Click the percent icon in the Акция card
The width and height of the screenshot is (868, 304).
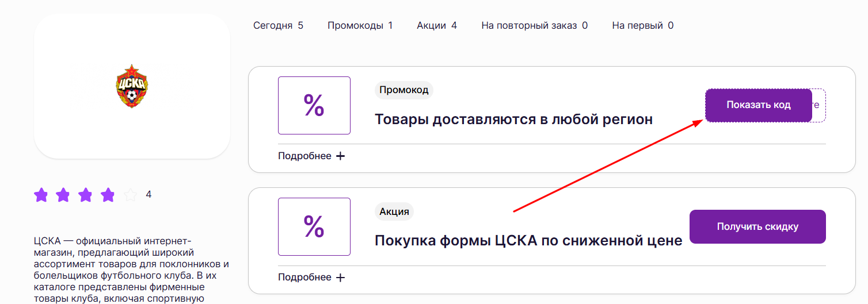(314, 227)
